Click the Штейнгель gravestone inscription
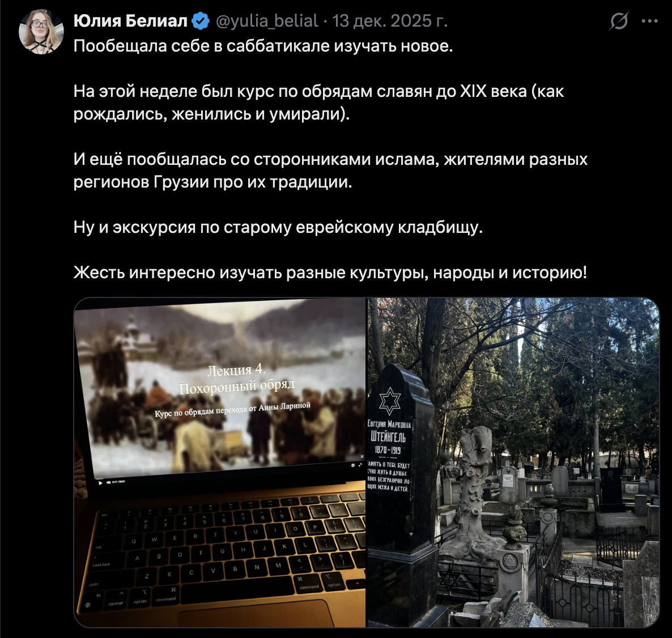Viewport: 672px width, 638px height. (x=388, y=437)
